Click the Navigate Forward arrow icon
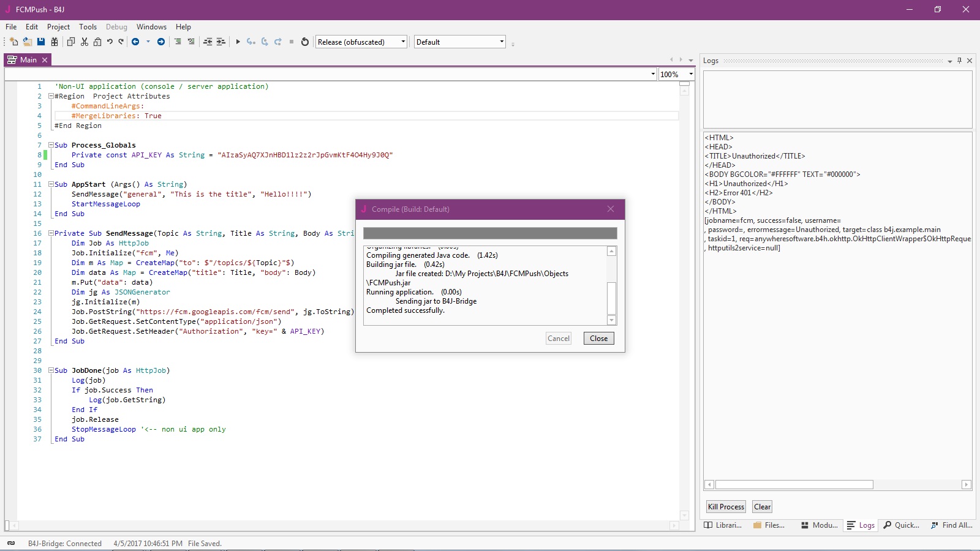Screen dimensions: 980x551 click(x=161, y=42)
